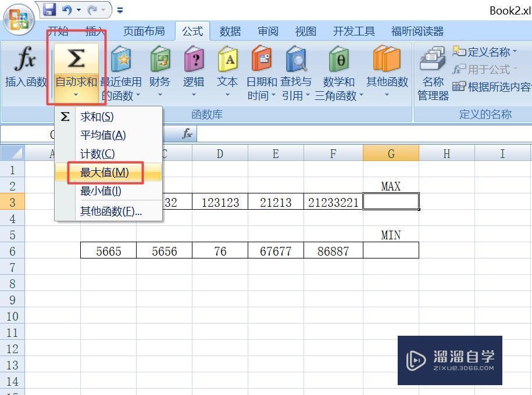Expand the 逻辑 functions dropdown arrow
This screenshot has height=395, width=532.
pyautogui.click(x=194, y=95)
